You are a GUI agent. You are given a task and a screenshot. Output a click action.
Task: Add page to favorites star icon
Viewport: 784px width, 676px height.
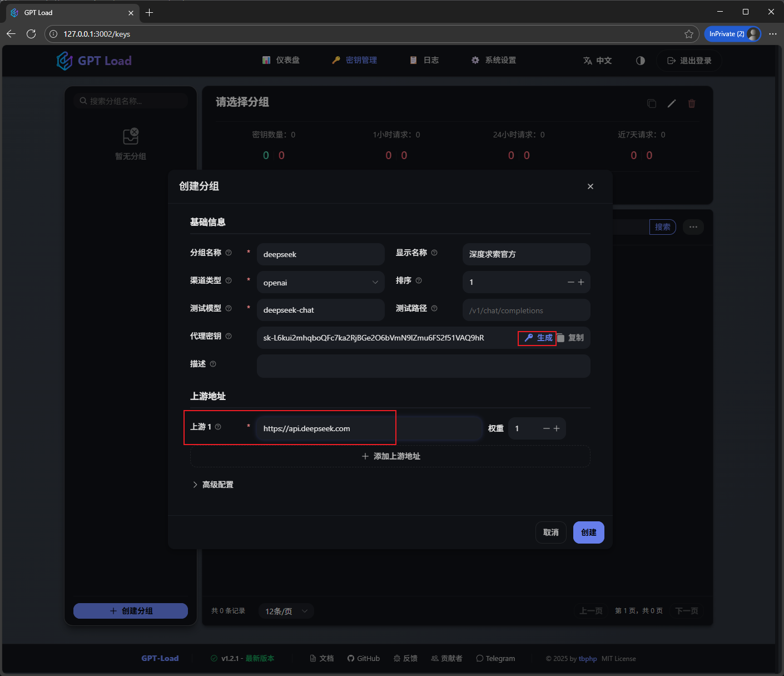[x=688, y=34]
